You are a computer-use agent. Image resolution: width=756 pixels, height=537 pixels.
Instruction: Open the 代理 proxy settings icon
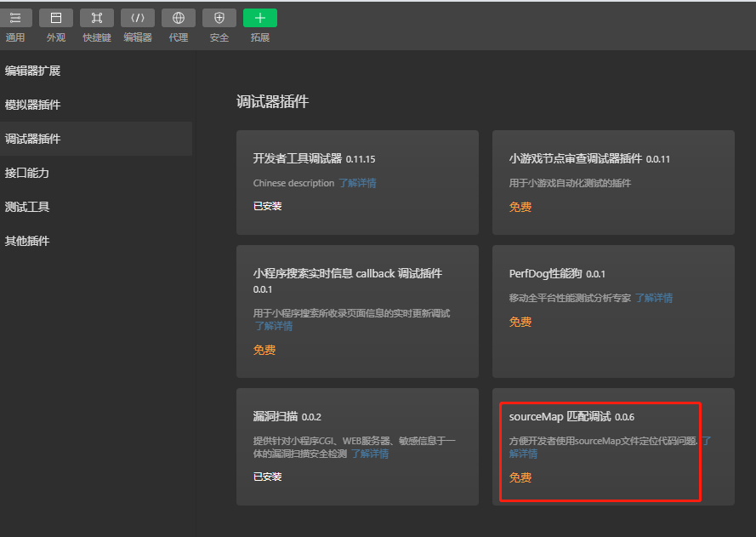tap(179, 19)
